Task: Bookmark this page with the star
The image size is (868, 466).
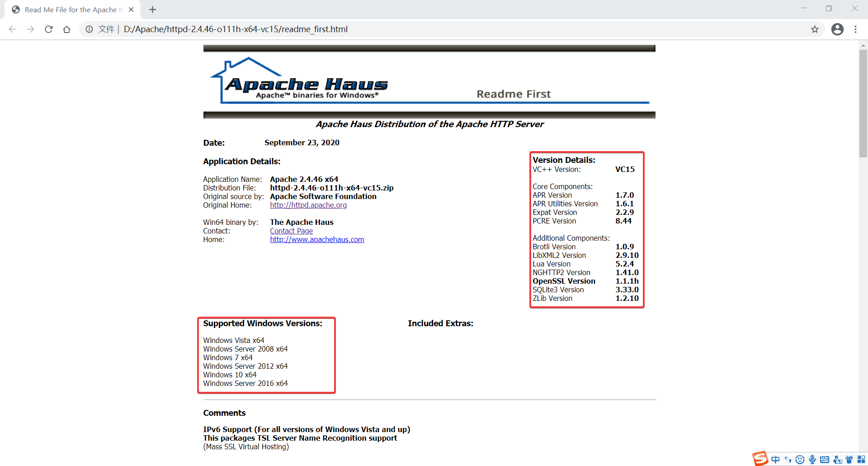Action: (815, 29)
